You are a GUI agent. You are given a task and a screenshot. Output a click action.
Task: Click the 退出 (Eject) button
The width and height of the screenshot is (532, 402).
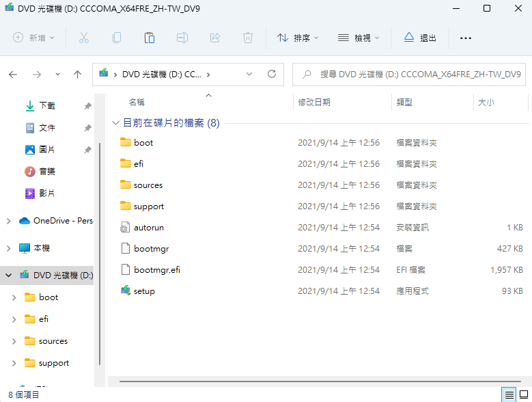click(420, 38)
